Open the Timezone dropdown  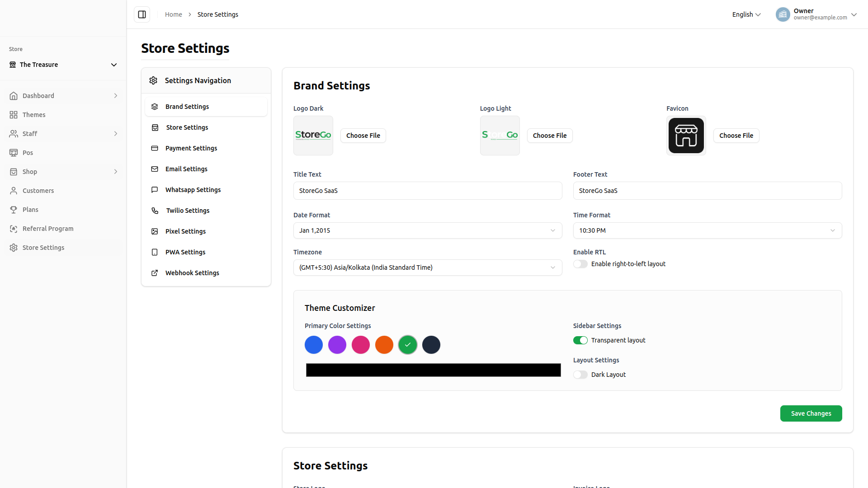pyautogui.click(x=427, y=267)
